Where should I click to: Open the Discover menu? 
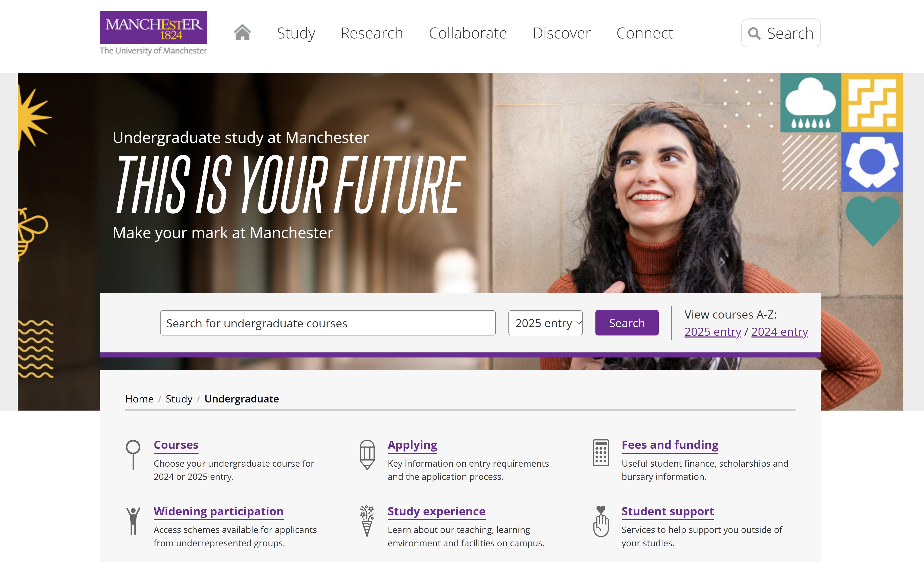point(561,33)
